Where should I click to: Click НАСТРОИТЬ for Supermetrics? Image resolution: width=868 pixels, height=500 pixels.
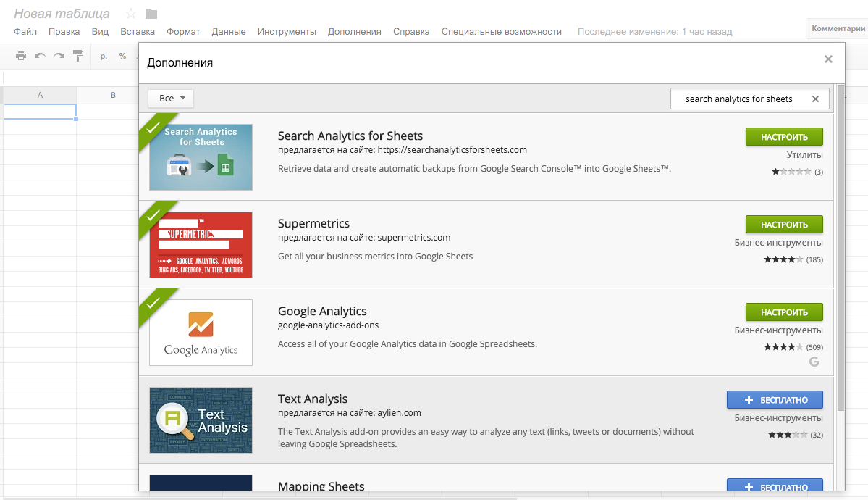point(784,225)
